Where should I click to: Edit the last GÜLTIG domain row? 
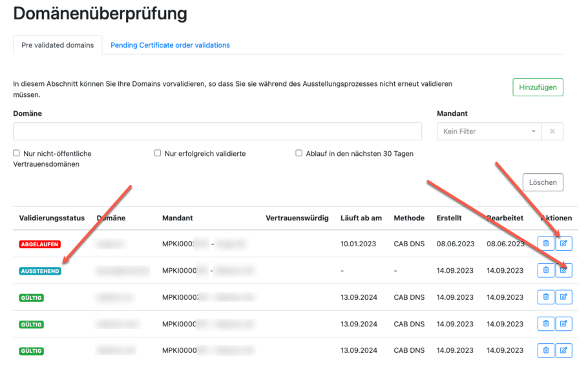click(564, 350)
